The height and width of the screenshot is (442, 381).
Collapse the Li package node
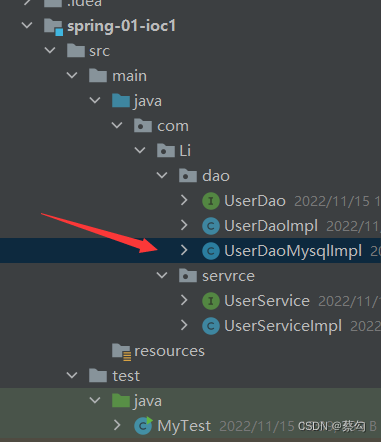tap(140, 150)
